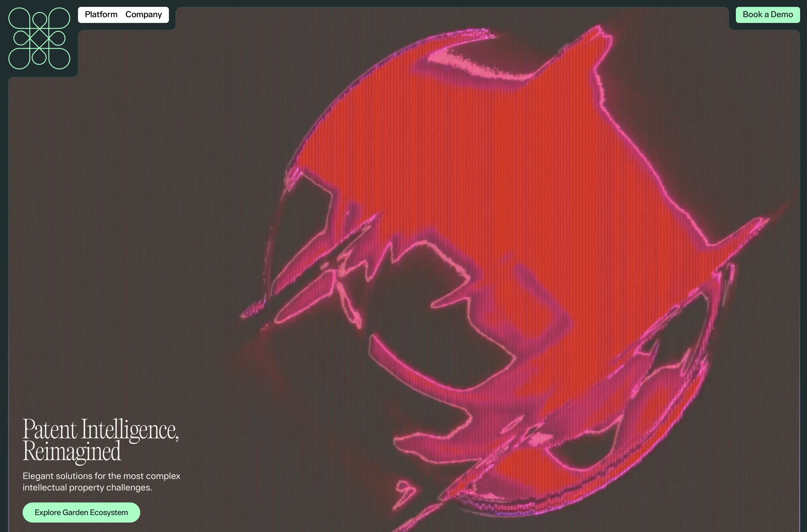Image resolution: width=807 pixels, height=532 pixels.
Task: Click the crossing center of the logo
Action: (39, 38)
